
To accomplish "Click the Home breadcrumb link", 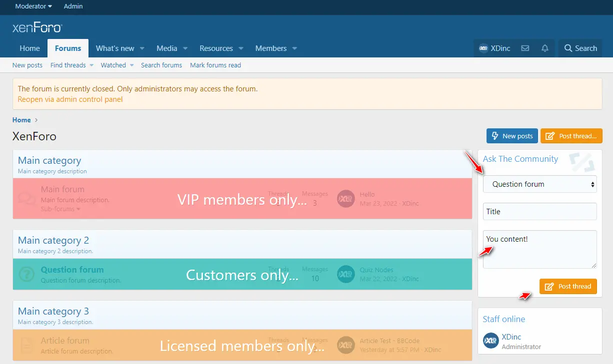I will (x=21, y=120).
